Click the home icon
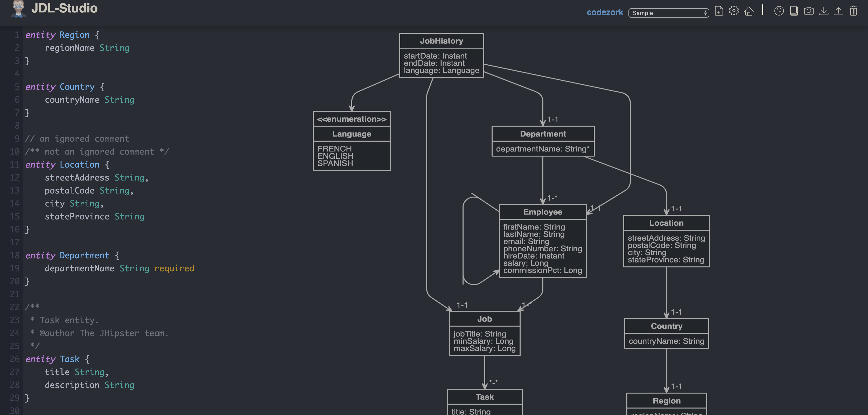The height and width of the screenshot is (415, 868). pos(749,11)
